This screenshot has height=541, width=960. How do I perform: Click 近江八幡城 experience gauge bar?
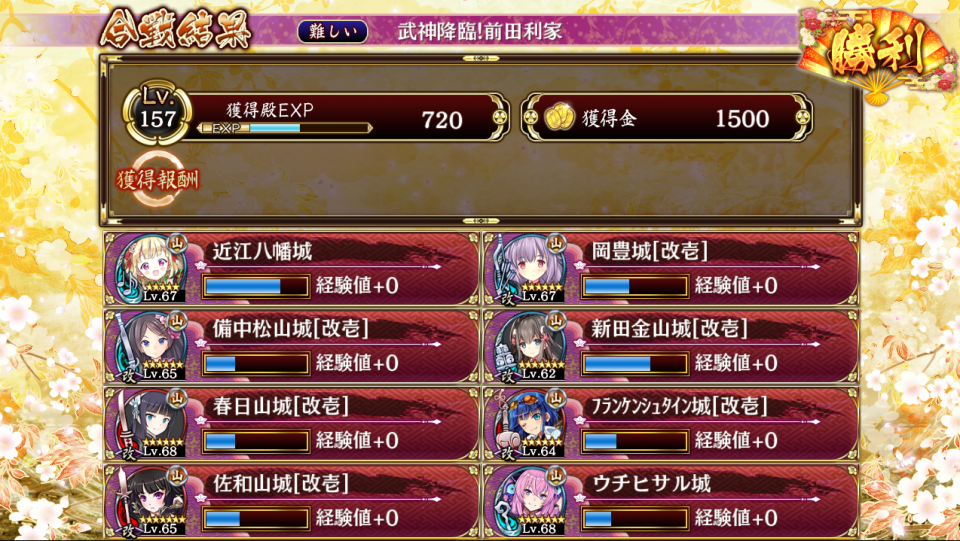pos(256,286)
